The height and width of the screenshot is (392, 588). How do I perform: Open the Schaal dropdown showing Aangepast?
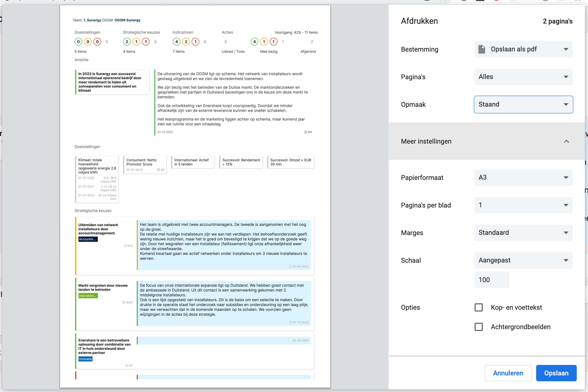pos(523,260)
